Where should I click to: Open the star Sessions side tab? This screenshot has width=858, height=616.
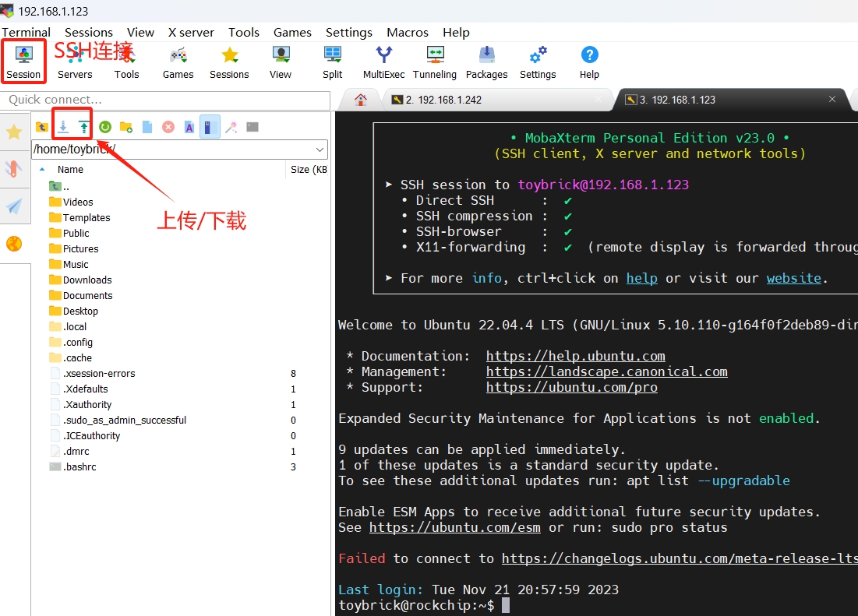(x=14, y=132)
